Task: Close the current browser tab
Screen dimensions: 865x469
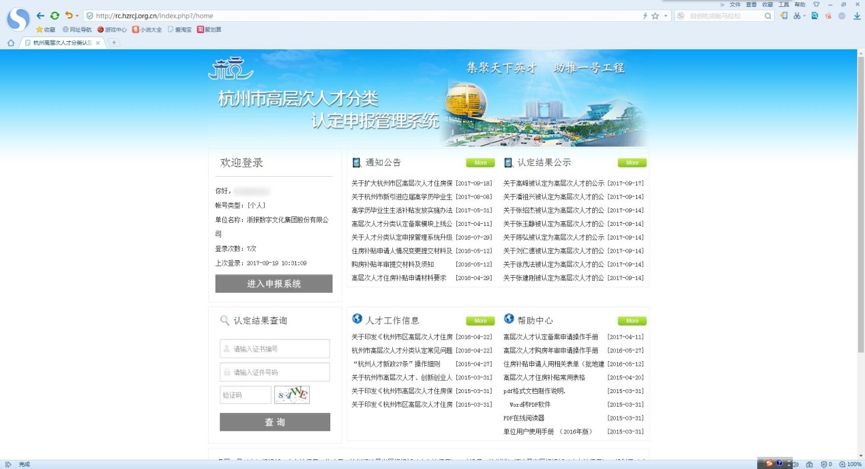Action: (98, 42)
